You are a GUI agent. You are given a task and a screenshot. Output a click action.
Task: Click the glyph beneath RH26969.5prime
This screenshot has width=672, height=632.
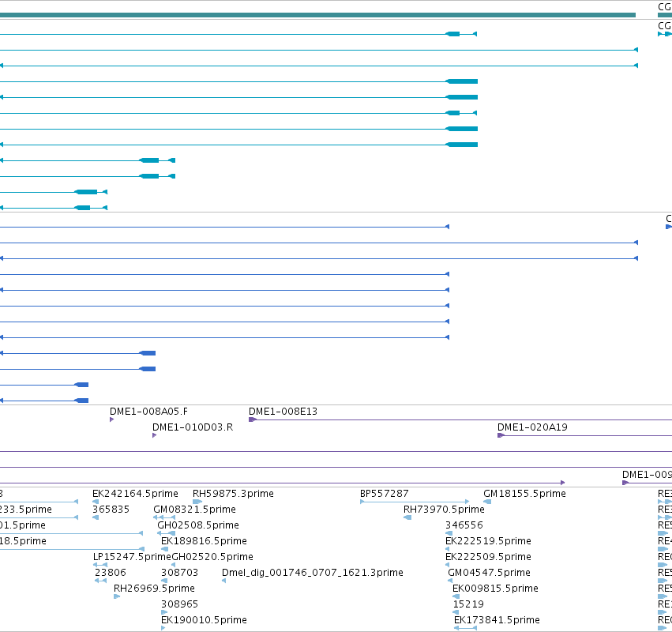(x=117, y=596)
